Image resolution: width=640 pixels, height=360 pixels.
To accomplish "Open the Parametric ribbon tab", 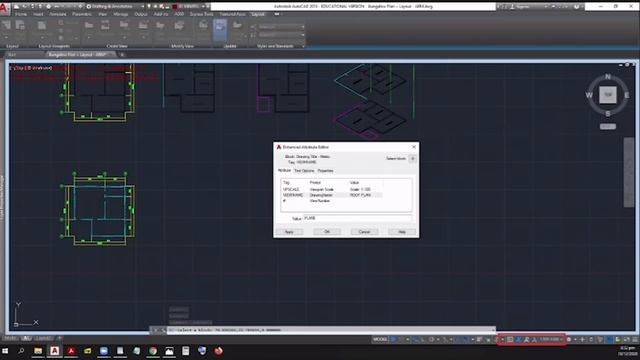I will (82, 14).
